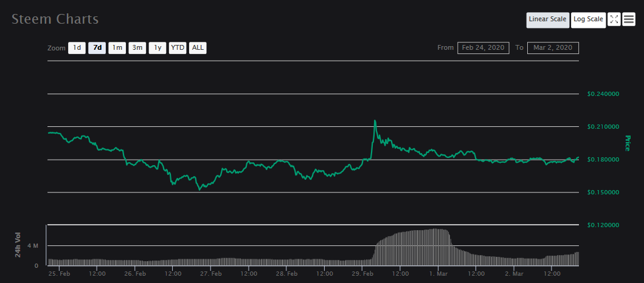644x283 pixels.
Task: Click the Steem Charts heading
Action: pyautogui.click(x=55, y=19)
